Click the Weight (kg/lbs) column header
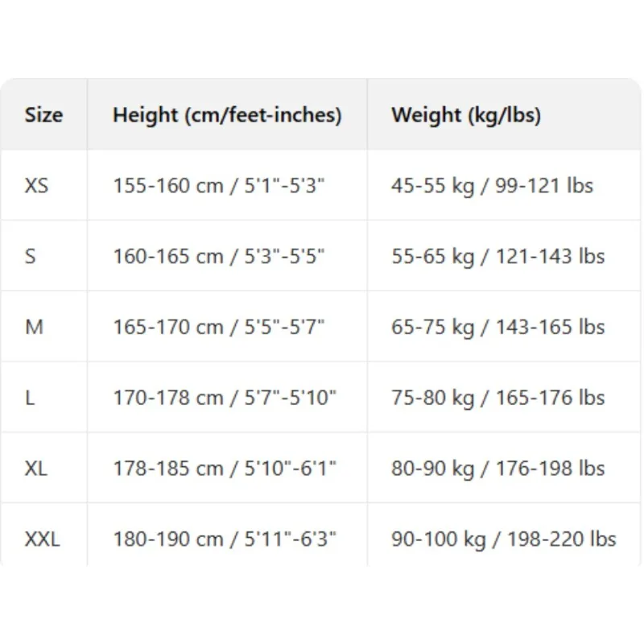The width and height of the screenshot is (644, 644). coord(466,115)
